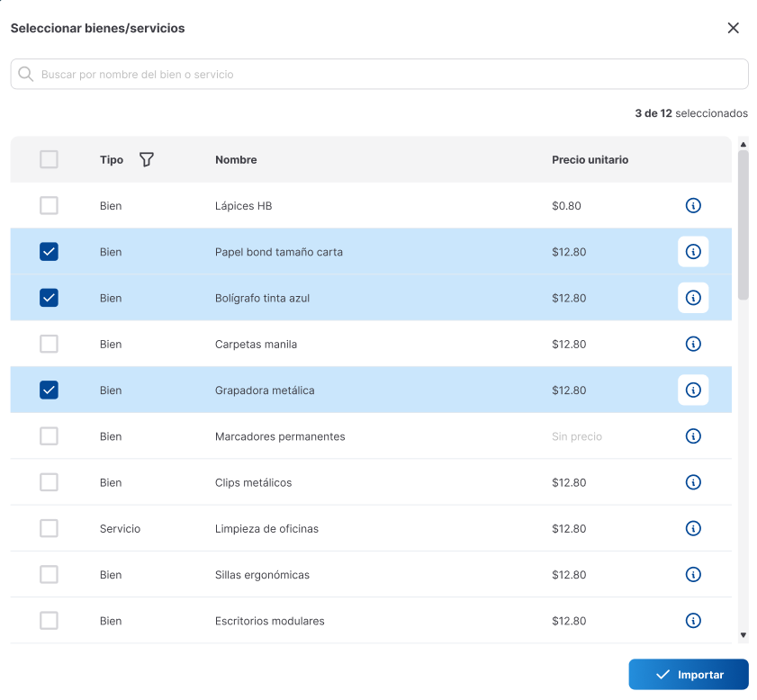Image resolution: width=757 pixels, height=700 pixels.
Task: Check the Clips metálicos checkbox
Action: [x=49, y=482]
